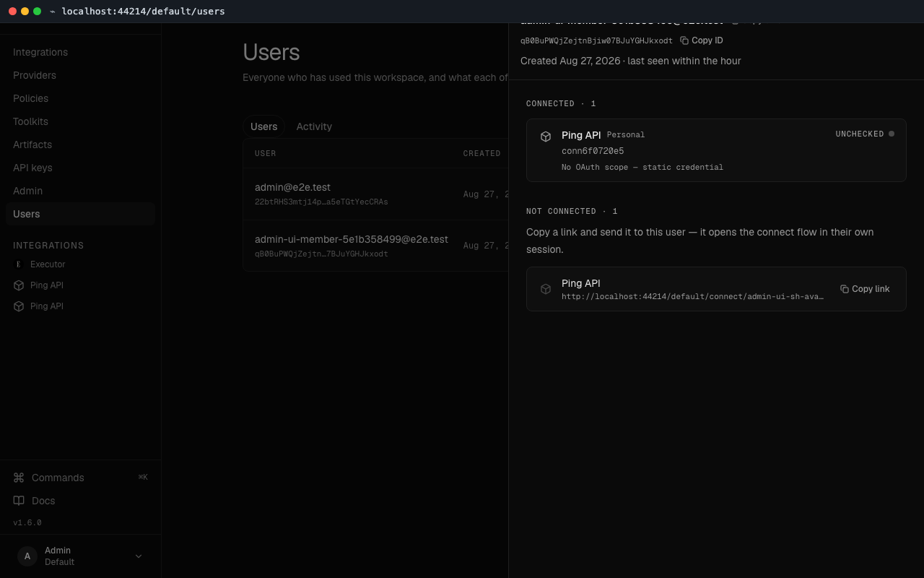Click the Commands keyboard-symbol icon
The height and width of the screenshot is (578, 924).
click(x=19, y=478)
